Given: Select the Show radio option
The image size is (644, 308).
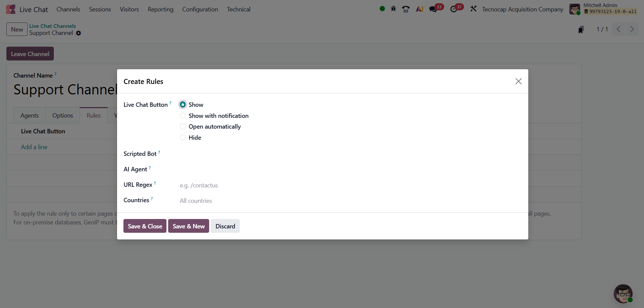Looking at the screenshot, I should click(x=183, y=105).
